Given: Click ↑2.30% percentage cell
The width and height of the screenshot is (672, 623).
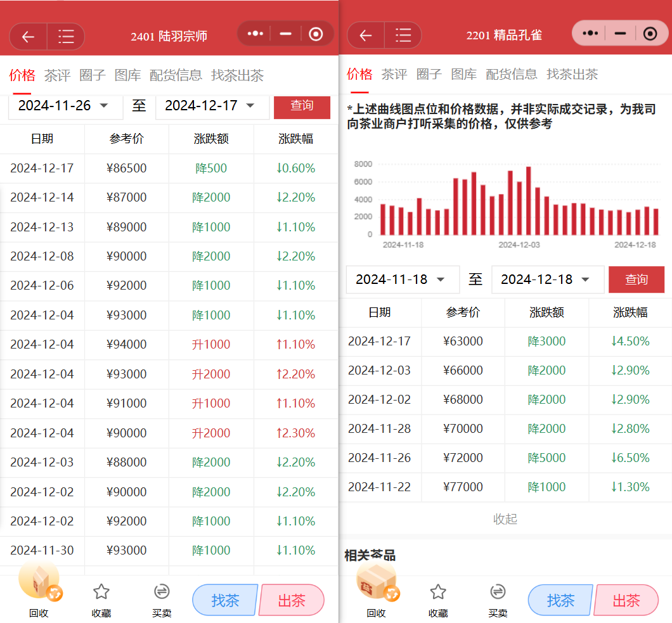Looking at the screenshot, I should [x=295, y=433].
